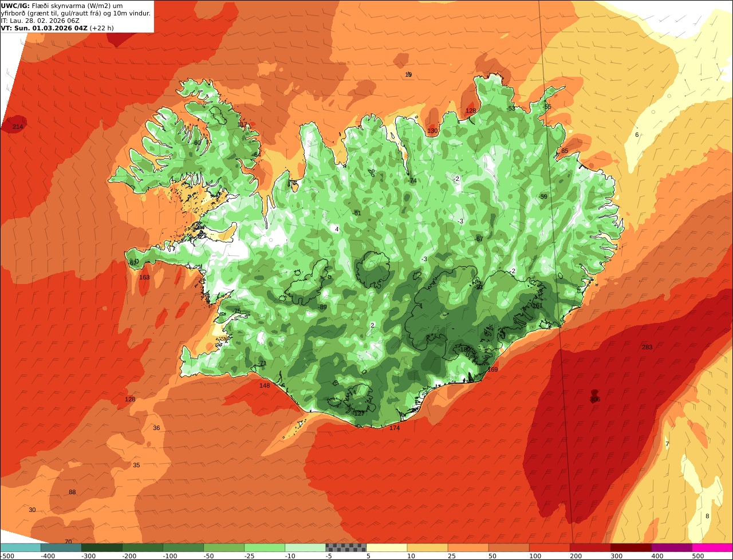Image resolution: width=733 pixels, height=560 pixels.
Task: Click the darkest green -300 to -200 swatch
Action: point(102,547)
